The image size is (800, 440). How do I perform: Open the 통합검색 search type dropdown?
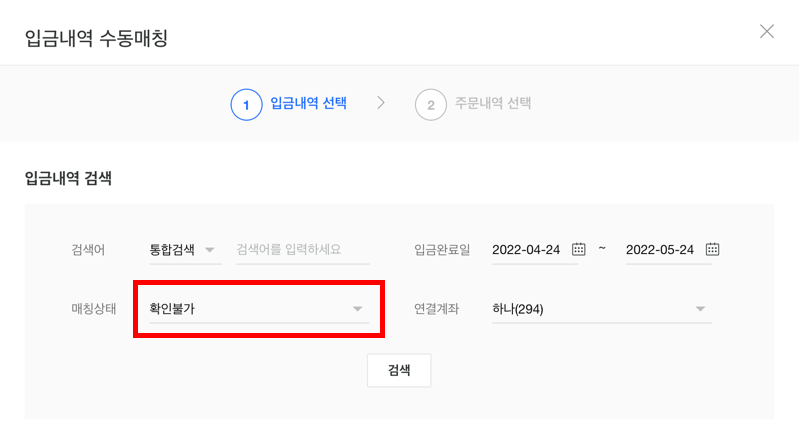point(182,249)
